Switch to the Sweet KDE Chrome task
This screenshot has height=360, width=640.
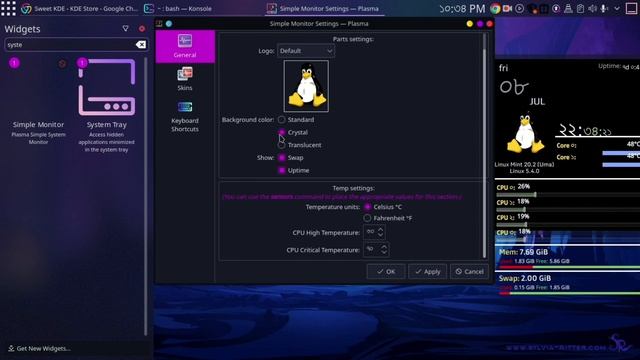pyautogui.click(x=80, y=8)
